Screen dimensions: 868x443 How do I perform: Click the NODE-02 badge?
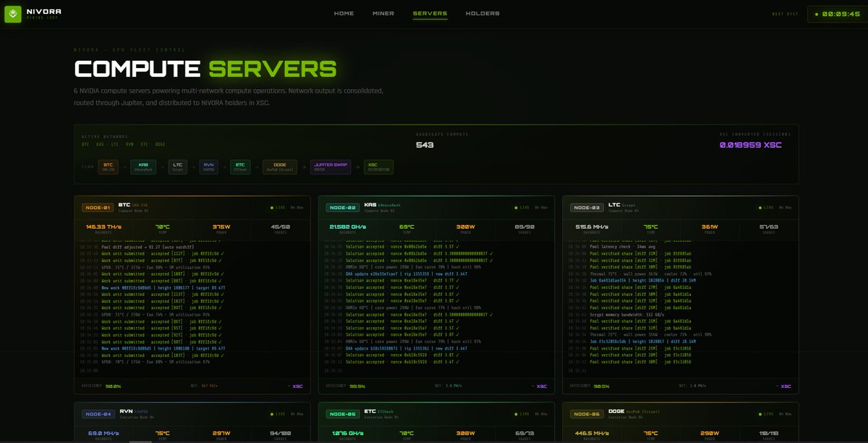point(341,208)
